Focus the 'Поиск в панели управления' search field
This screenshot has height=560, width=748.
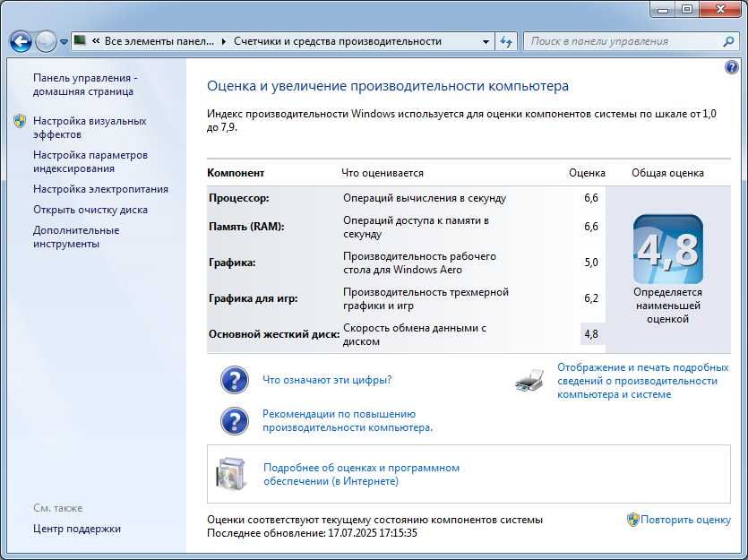630,41
